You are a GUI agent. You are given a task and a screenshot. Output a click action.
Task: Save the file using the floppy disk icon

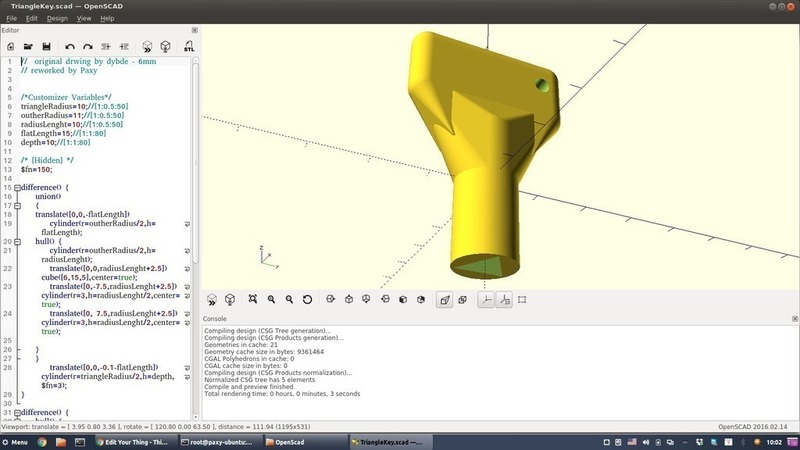pos(45,46)
